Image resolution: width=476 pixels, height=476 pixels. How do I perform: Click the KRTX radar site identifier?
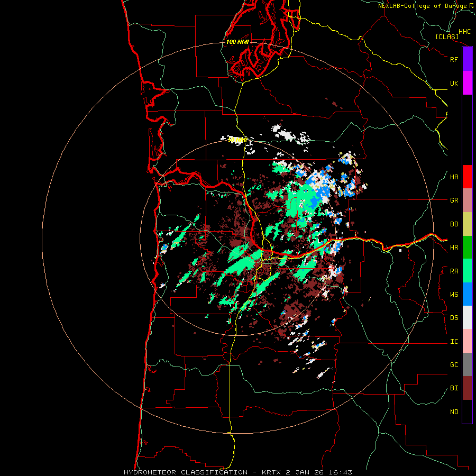coord(271,472)
